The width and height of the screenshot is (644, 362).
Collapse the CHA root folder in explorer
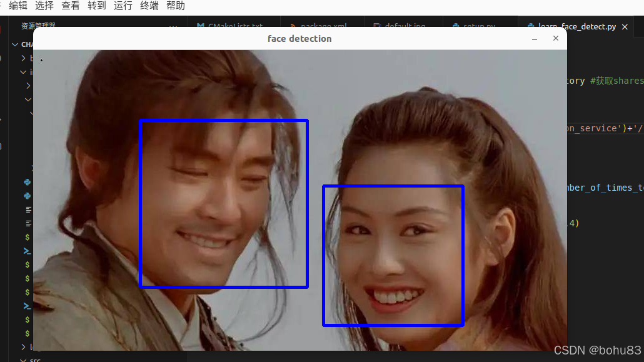tap(15, 44)
